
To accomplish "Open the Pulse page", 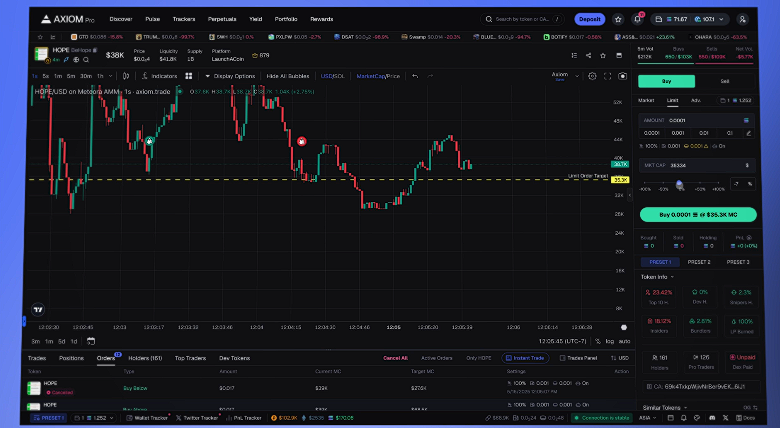I will pos(153,19).
